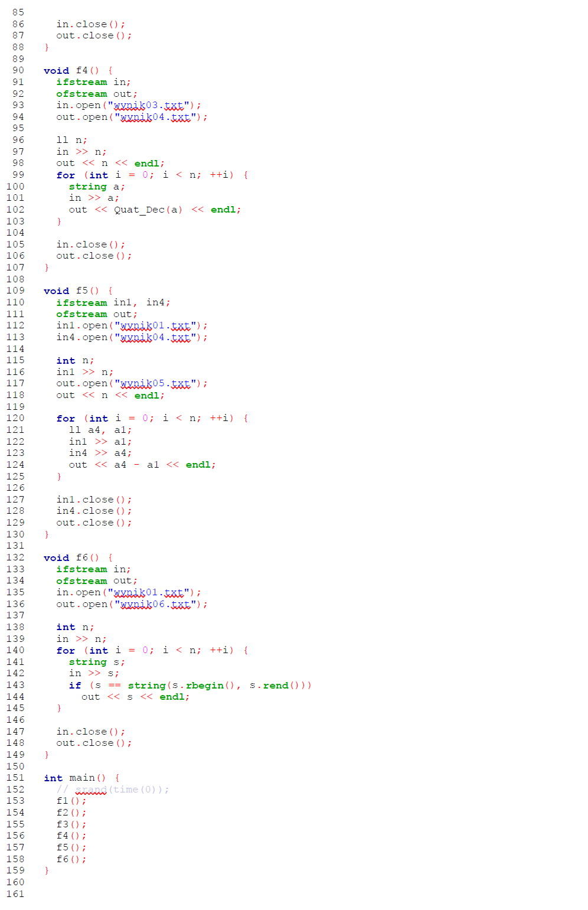
Task: Click the 'string a;' declaration
Action: pyautogui.click(x=97, y=187)
